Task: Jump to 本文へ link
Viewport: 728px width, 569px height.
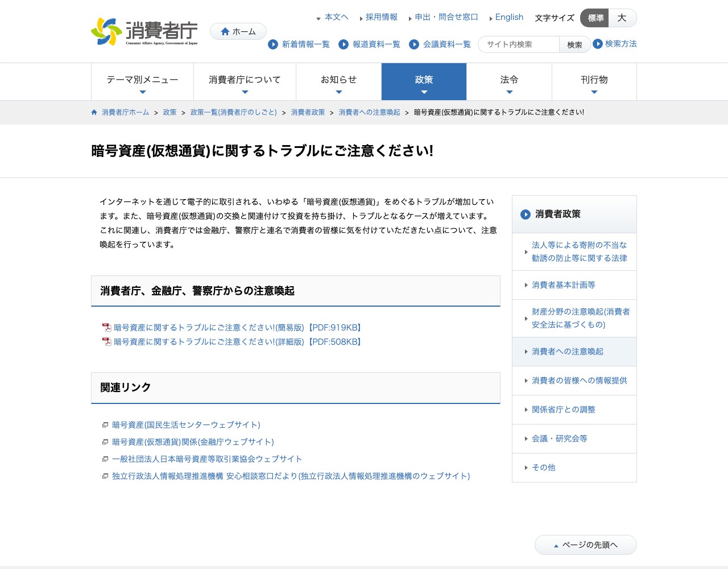Action: point(336,17)
